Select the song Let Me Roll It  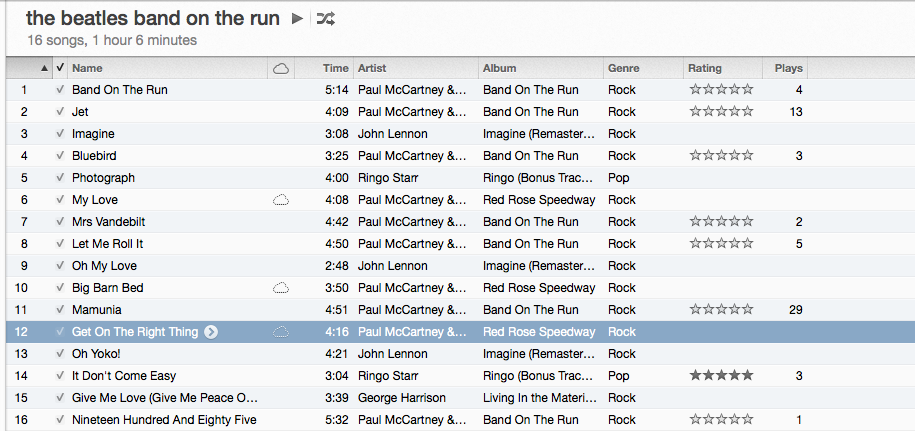pos(107,244)
